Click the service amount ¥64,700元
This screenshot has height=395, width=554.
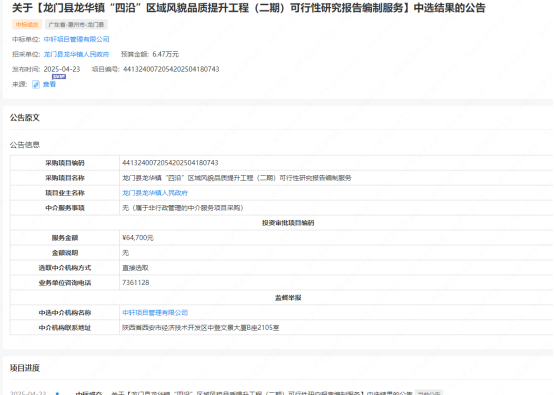tap(138, 238)
